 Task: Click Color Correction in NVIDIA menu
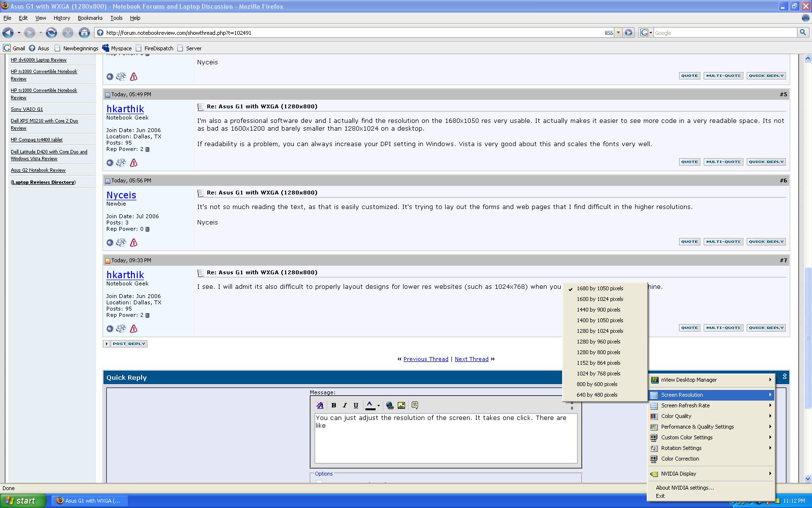pos(680,459)
